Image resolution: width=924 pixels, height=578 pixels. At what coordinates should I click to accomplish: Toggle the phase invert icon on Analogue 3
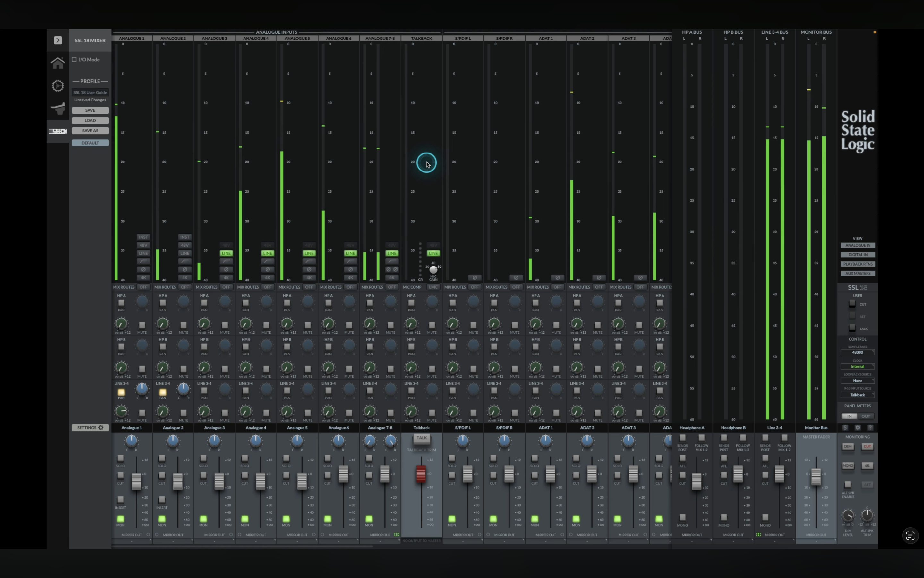[x=226, y=269]
